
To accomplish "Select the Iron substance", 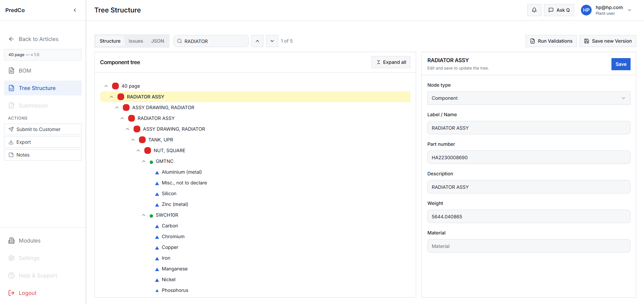I will (x=166, y=258).
